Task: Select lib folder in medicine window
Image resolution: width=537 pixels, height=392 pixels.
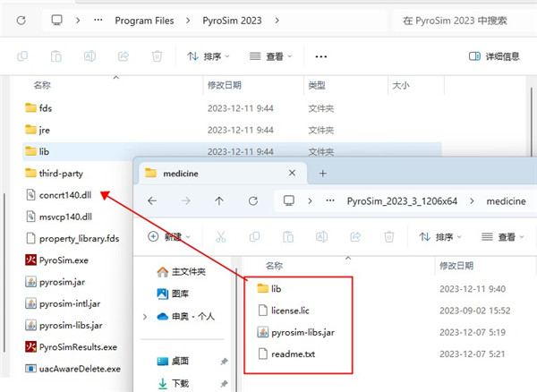Action: click(x=269, y=288)
